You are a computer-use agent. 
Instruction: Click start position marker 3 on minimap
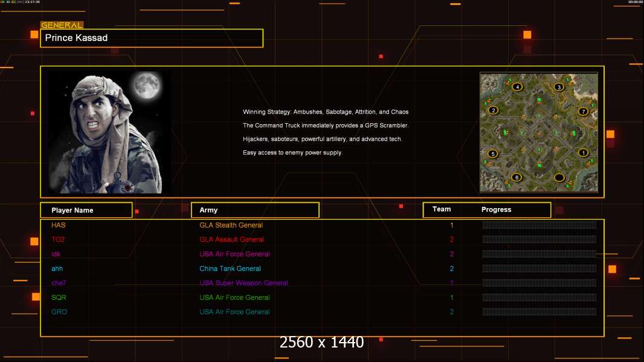coord(559,87)
